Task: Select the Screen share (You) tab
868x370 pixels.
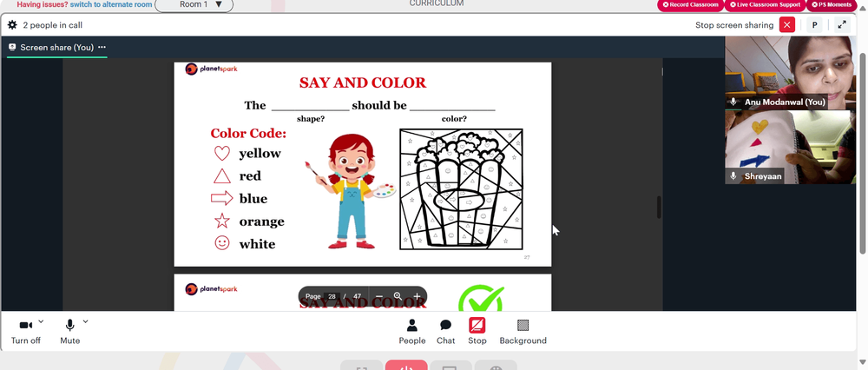Action: 57,48
